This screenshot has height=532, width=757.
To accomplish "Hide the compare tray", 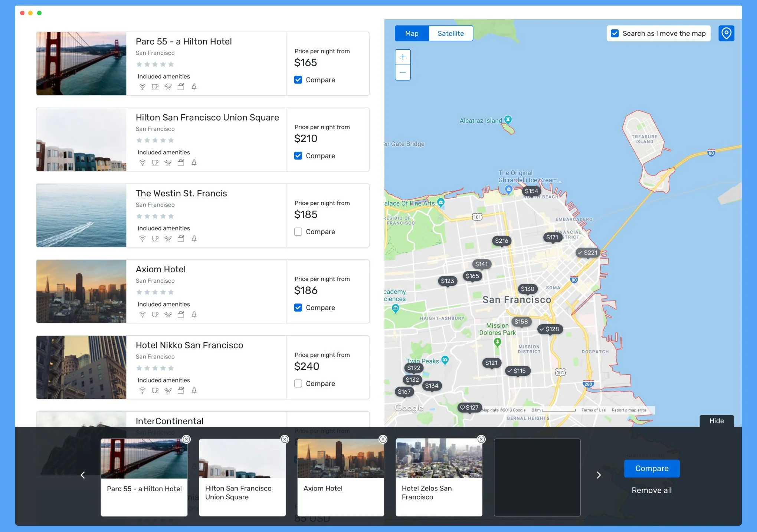I will coord(716,421).
